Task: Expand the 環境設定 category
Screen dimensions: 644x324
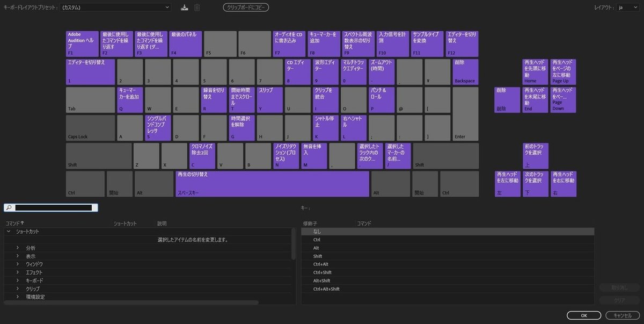Action: coord(18,297)
